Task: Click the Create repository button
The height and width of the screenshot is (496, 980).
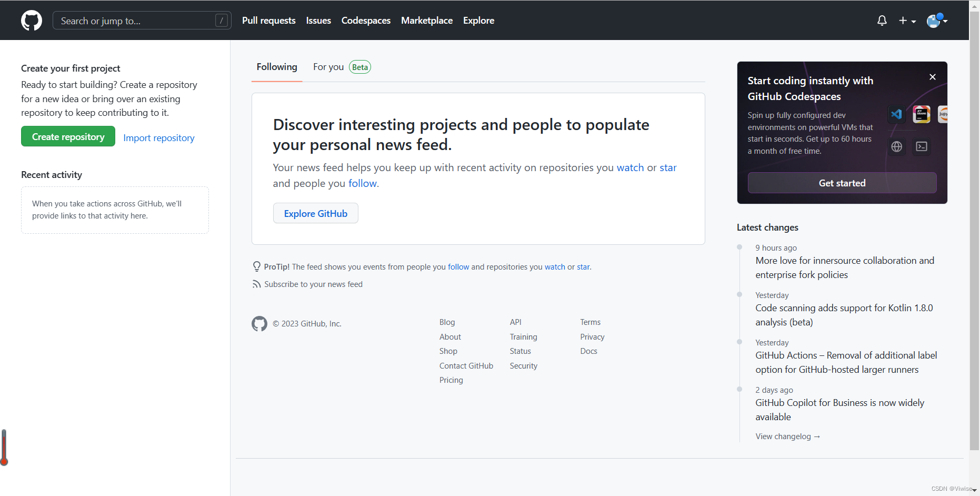Action: pyautogui.click(x=68, y=136)
